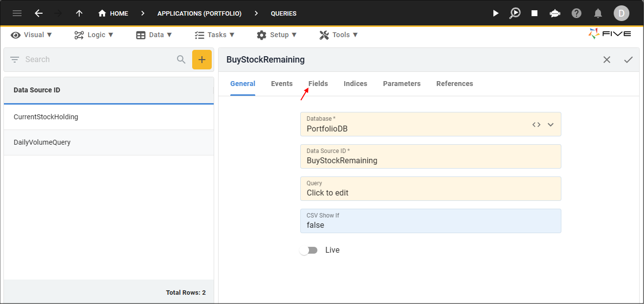Click the Data Source ID field
644x304 pixels.
[431, 156]
